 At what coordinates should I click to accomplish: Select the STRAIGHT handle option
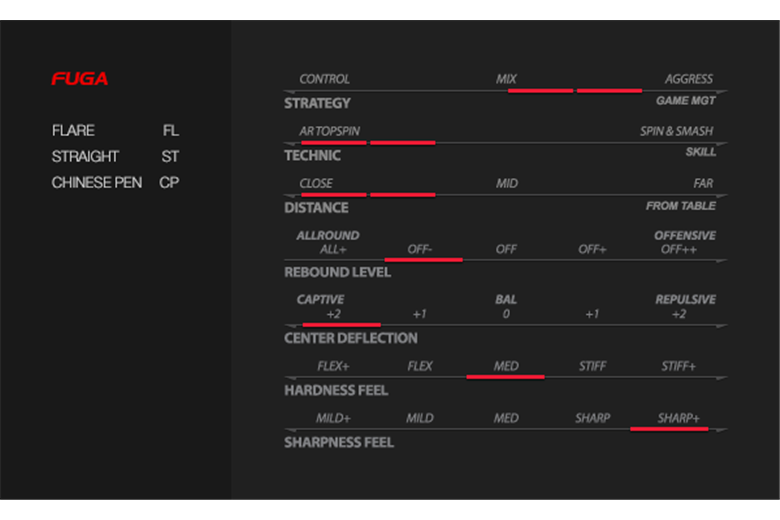tap(85, 156)
